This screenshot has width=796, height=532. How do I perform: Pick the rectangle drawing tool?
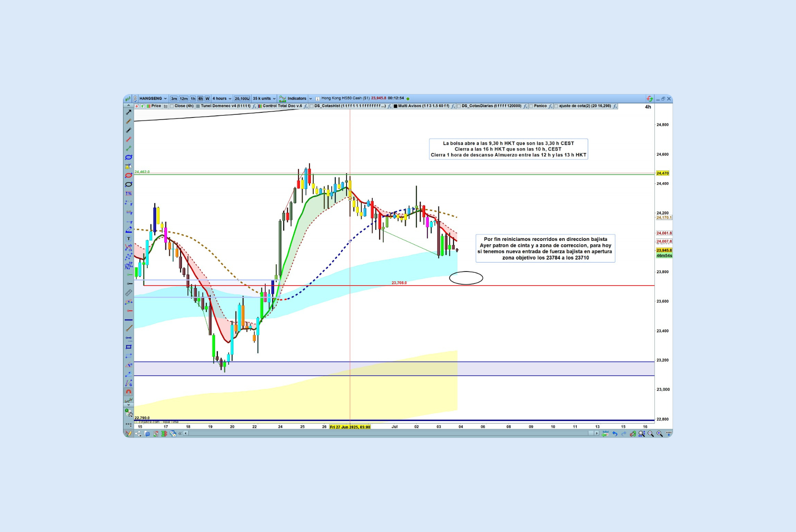click(x=129, y=347)
